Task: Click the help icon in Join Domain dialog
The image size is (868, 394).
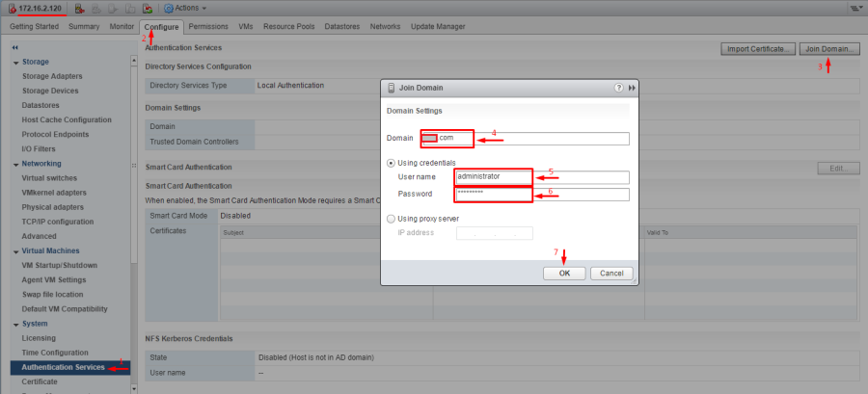Action: [618, 88]
